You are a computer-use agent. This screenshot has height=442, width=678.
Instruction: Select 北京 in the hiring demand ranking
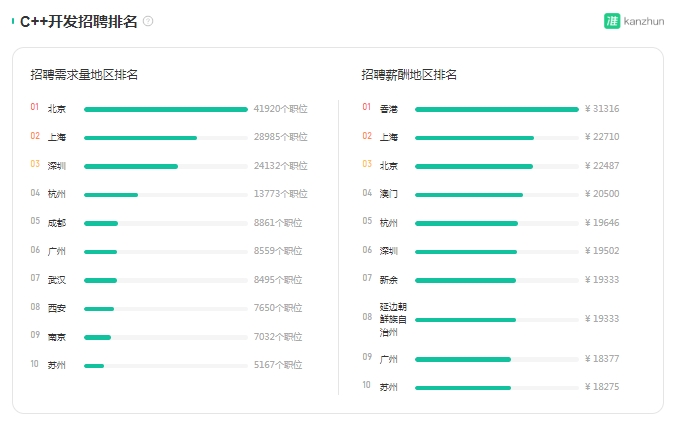pos(56,109)
